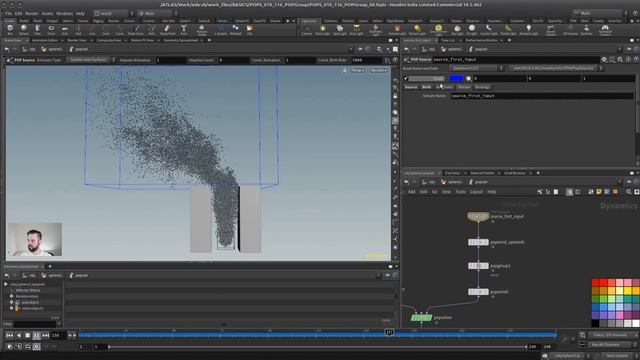Viewport: 640px width, 360px height.
Task: Open the Help menu
Action: pos(80,13)
